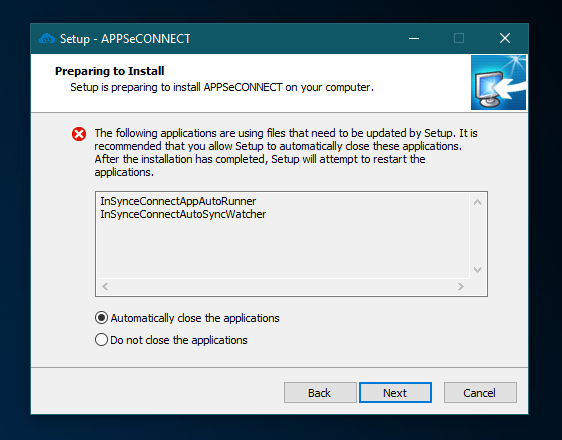
Task: Close the Setup window with X
Action: click(x=505, y=38)
